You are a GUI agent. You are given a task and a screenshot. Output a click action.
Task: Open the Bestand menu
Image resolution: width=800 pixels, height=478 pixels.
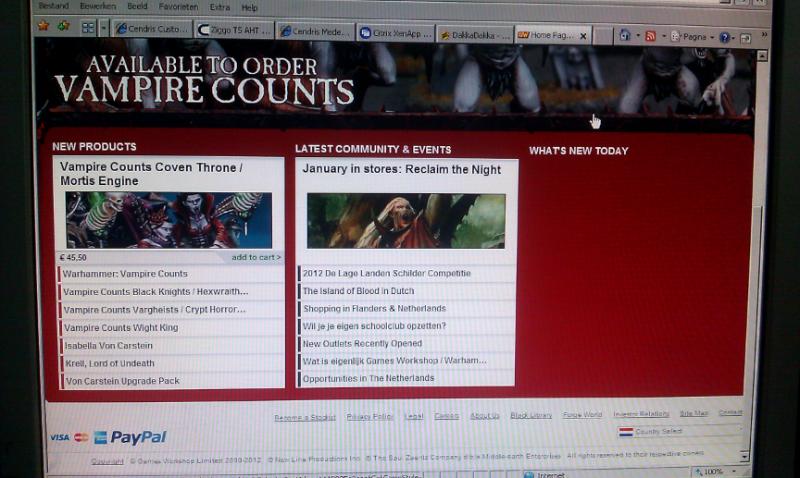coord(54,6)
